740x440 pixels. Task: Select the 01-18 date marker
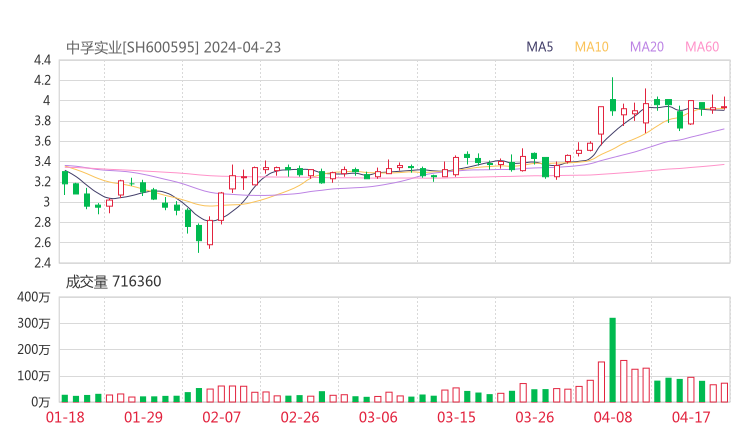pyautogui.click(x=65, y=417)
